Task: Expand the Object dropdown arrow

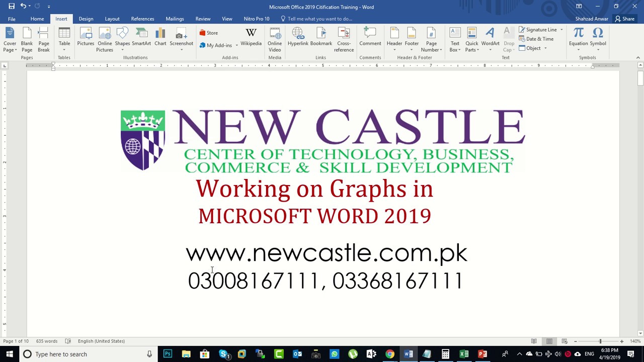Action: click(545, 48)
